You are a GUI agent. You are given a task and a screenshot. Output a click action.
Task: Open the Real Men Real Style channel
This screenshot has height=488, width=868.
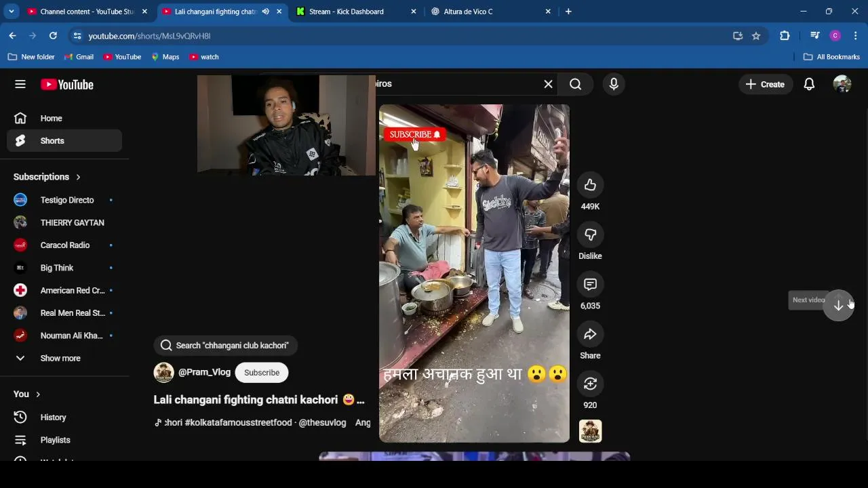tap(65, 313)
